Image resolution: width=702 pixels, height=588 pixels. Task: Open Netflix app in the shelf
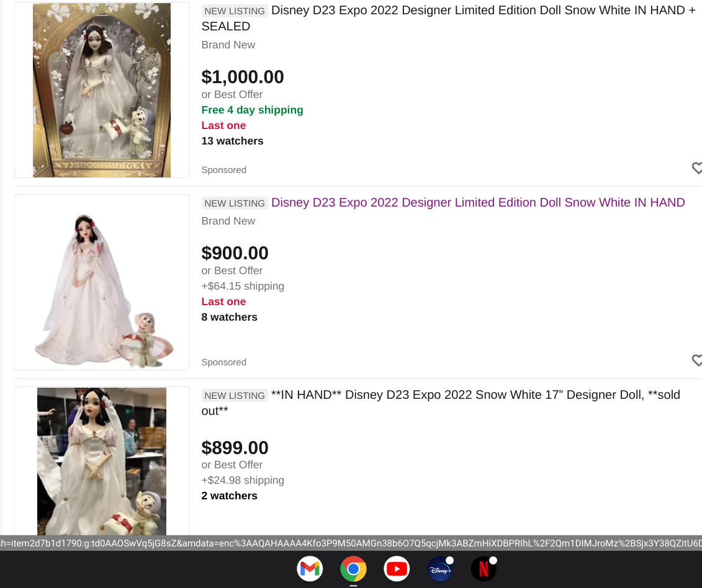484,569
